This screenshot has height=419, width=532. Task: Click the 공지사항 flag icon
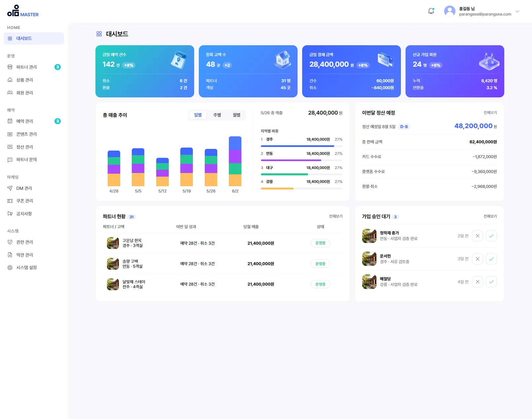(x=10, y=214)
